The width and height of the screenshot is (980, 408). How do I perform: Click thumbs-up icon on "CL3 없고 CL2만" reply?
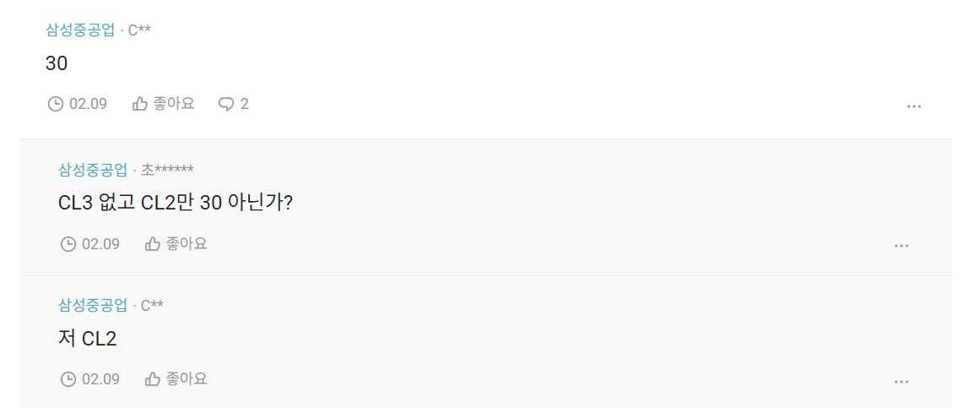point(153,244)
